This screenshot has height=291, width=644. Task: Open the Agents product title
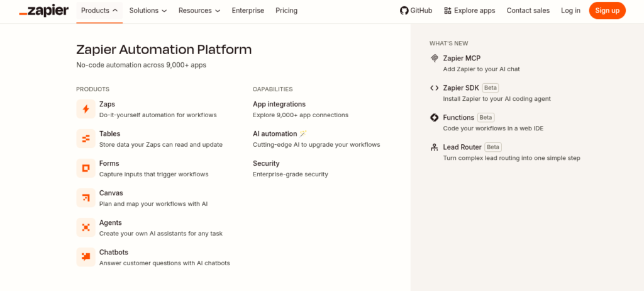[111, 223]
